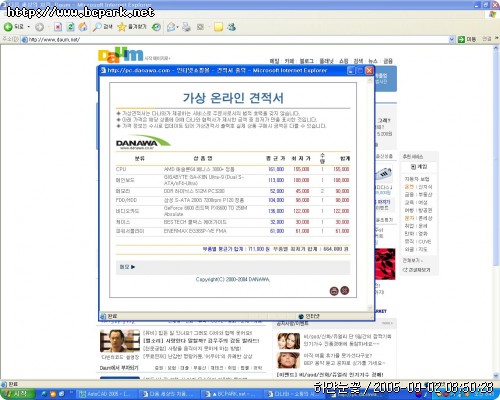Click the IE quick launch icon on taskbar
The height and width of the screenshot is (400, 500).
coord(44,394)
